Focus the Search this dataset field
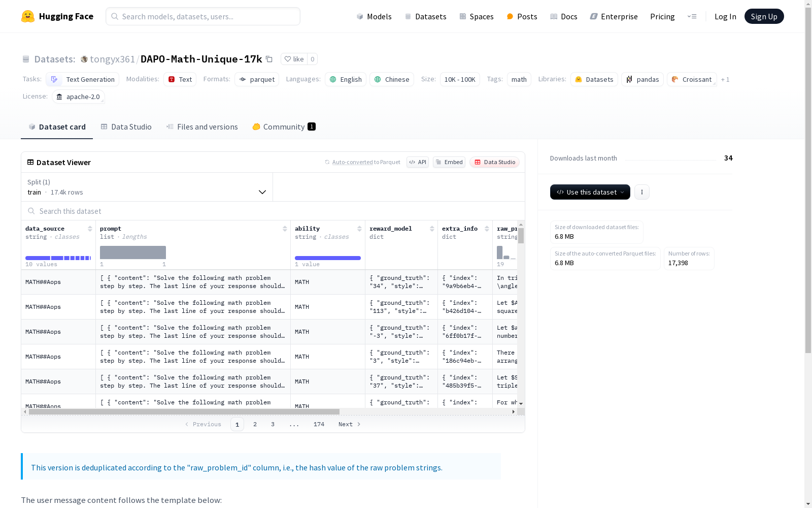Image resolution: width=812 pixels, height=508 pixels. 273,211
